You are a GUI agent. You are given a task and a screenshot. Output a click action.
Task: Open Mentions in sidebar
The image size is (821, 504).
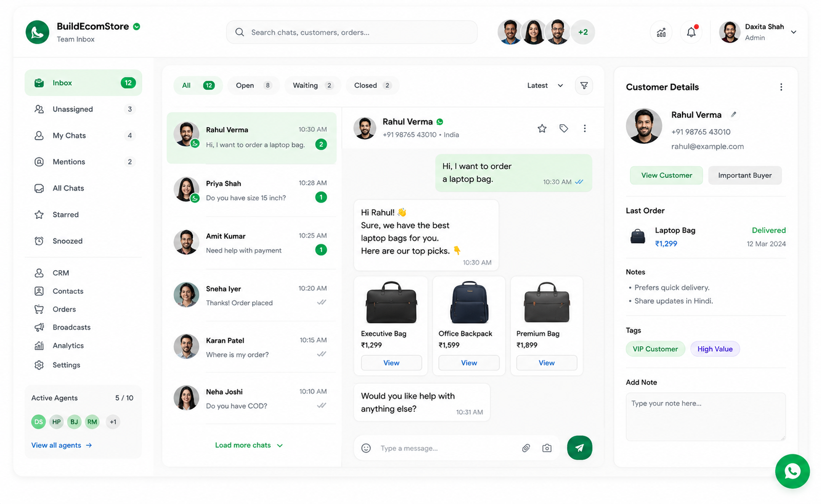tap(83, 162)
